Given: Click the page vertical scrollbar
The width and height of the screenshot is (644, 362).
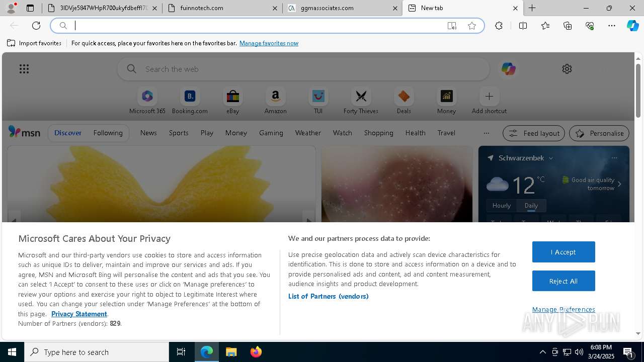Looking at the screenshot, I should tap(638, 91).
